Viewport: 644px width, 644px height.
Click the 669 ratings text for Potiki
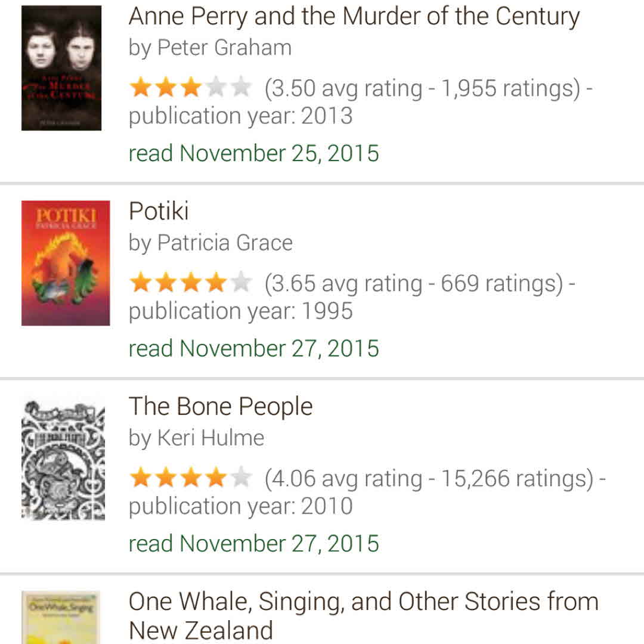(x=501, y=283)
